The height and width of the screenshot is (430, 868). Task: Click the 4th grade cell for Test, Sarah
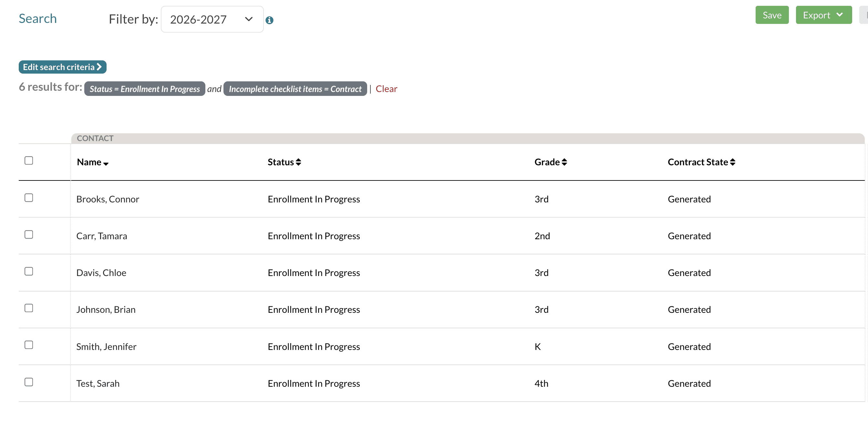[x=541, y=384]
